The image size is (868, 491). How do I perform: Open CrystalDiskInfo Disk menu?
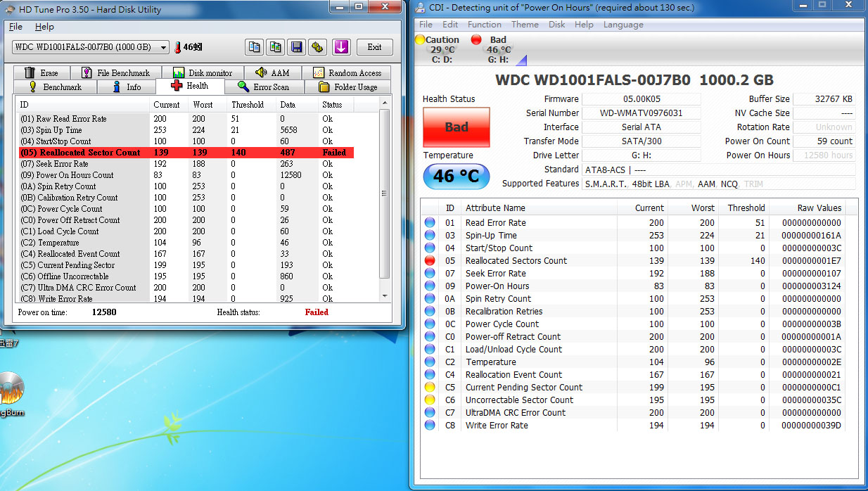point(557,24)
